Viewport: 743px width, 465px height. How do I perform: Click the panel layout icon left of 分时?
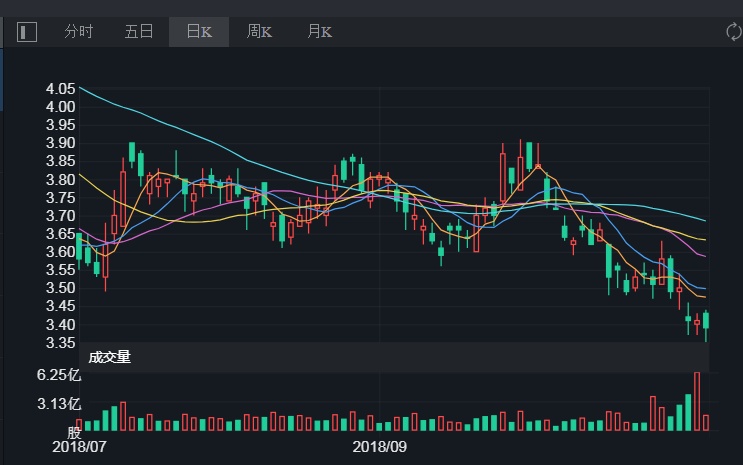pos(27,32)
